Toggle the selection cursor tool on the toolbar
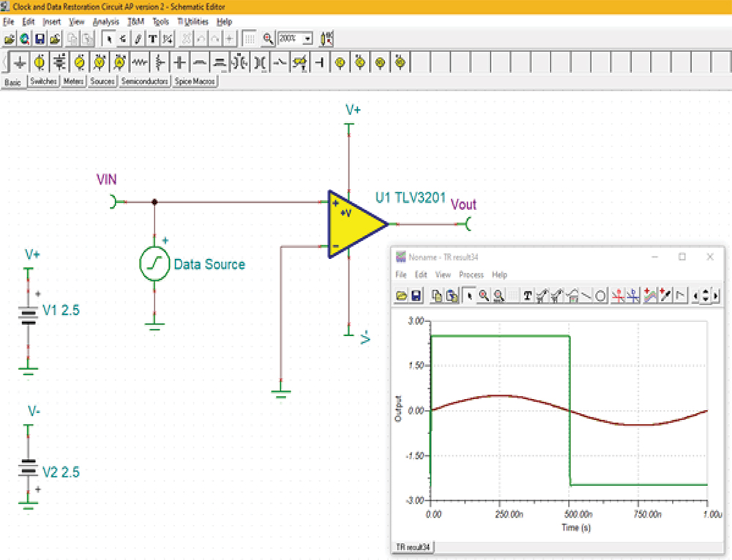The height and width of the screenshot is (560, 732). click(x=108, y=38)
